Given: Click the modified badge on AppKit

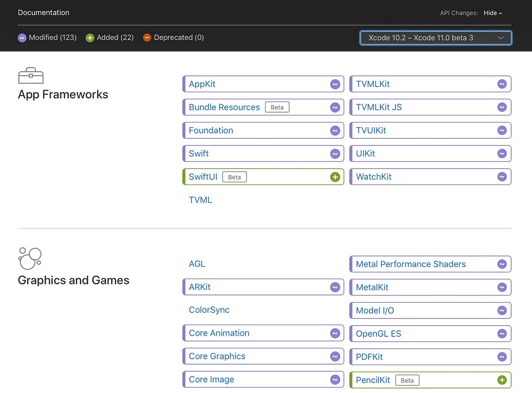Looking at the screenshot, I should 335,84.
